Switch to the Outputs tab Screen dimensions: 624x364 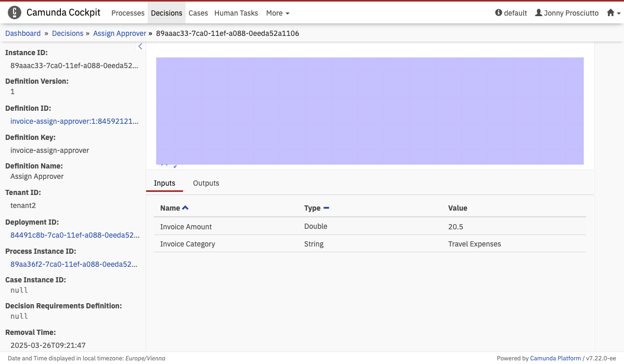(206, 183)
